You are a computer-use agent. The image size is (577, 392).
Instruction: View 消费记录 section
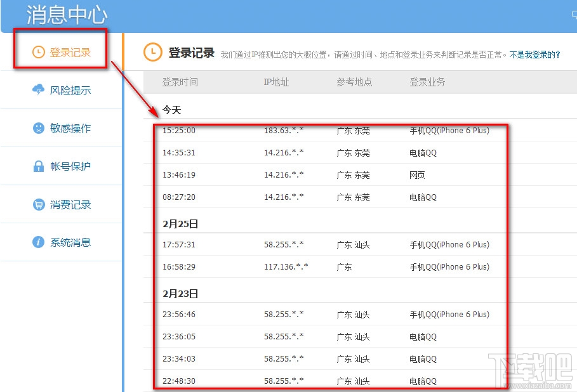tap(61, 204)
